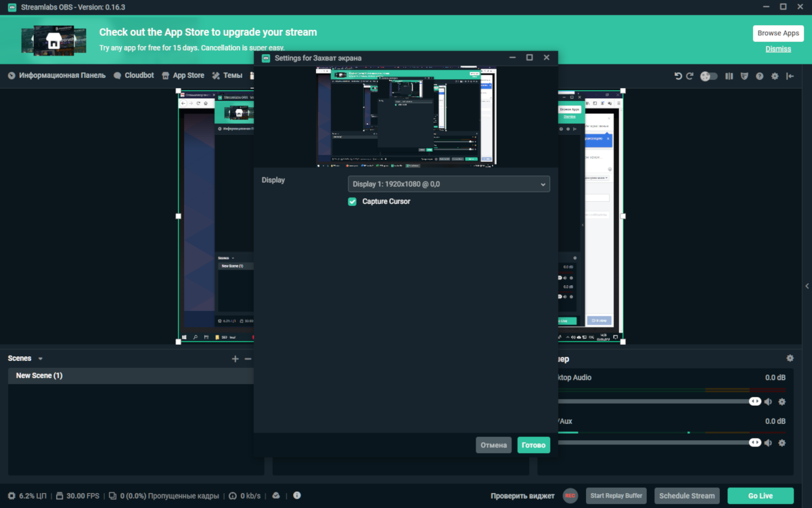Screen dimensions: 812x508
Task: Click the redo arrow in the top toolbar
Action: 690,77
